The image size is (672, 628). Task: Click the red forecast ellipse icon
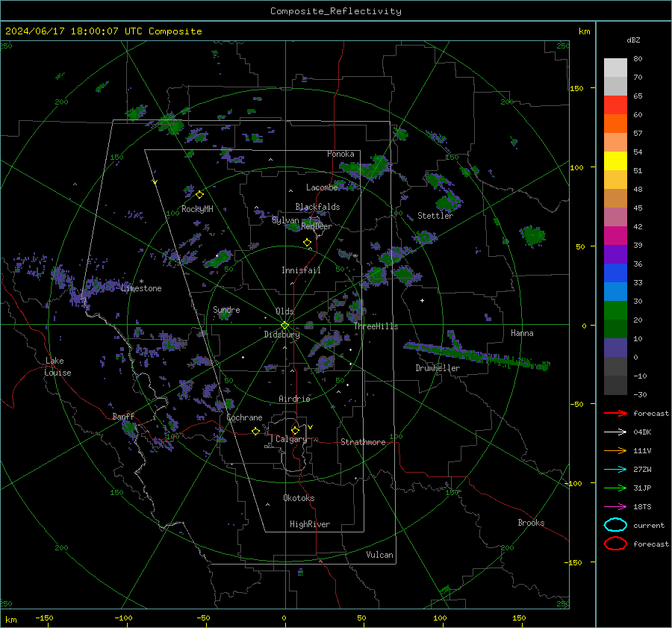click(x=615, y=544)
